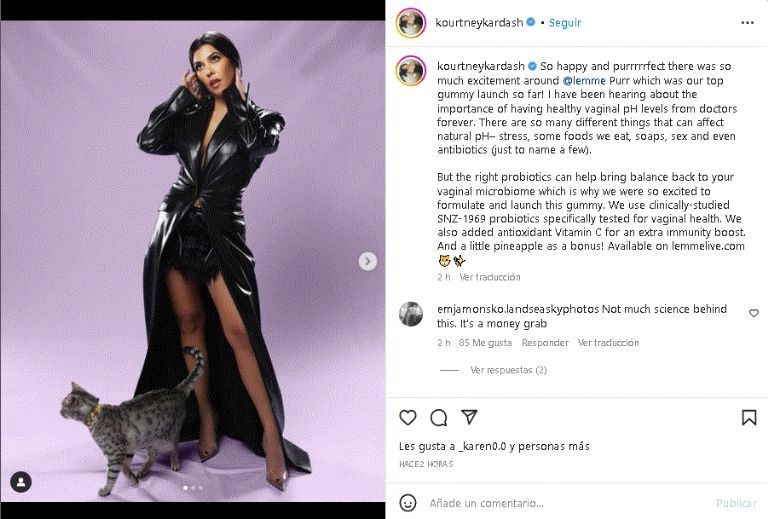Image resolution: width=768 pixels, height=519 pixels.
Task: Open the comment bubble icon
Action: pos(438,417)
